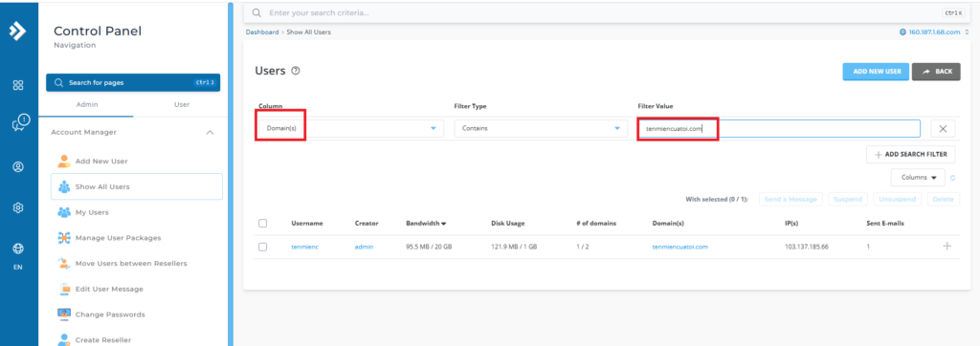Click the IP address 103.137.185.66 cell
Screen dimensions: 980x346
pos(806,247)
